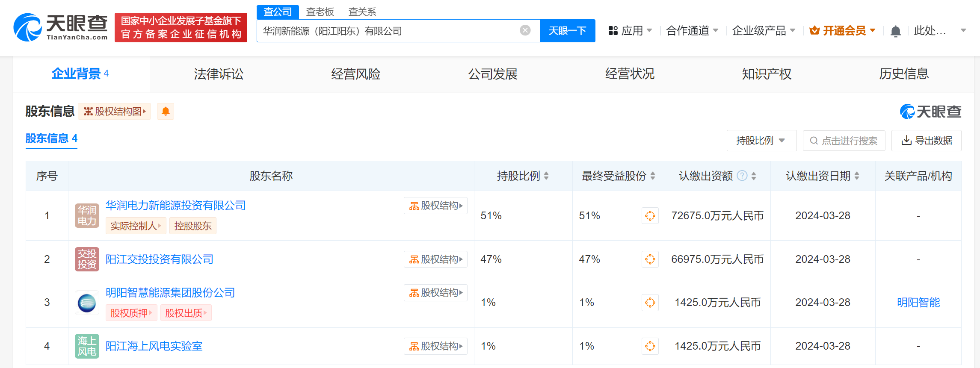This screenshot has height=368, width=980.
Task: Open beneficial share icon for 华润电力新能源投资有限公司
Action: tap(650, 216)
